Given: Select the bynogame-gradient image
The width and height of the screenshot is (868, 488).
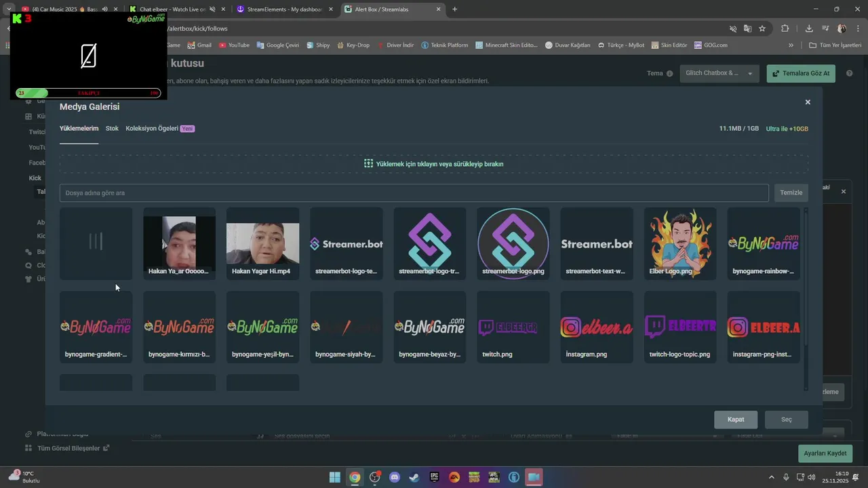Looking at the screenshot, I should [x=96, y=327].
